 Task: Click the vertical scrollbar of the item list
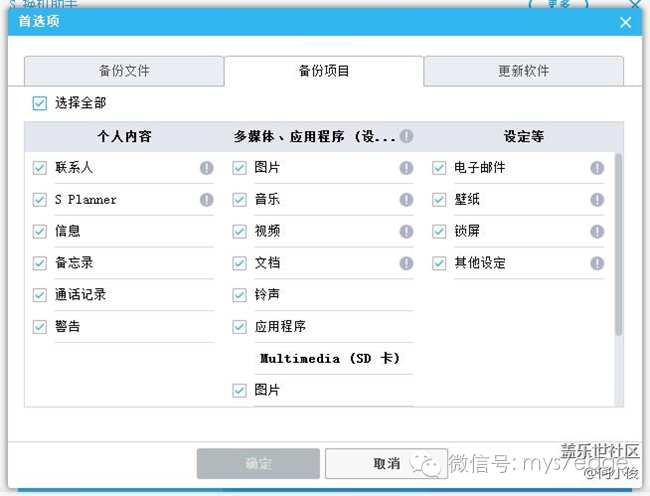[x=618, y=244]
